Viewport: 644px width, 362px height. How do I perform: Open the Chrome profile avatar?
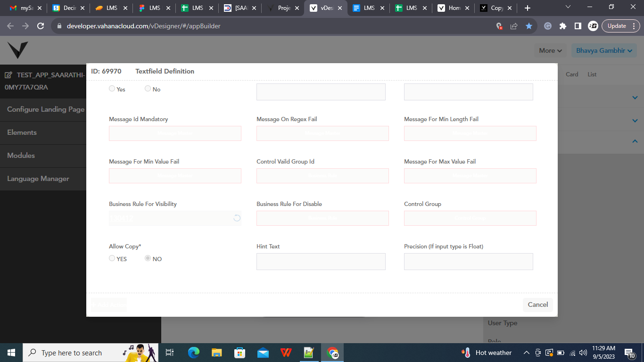593,26
